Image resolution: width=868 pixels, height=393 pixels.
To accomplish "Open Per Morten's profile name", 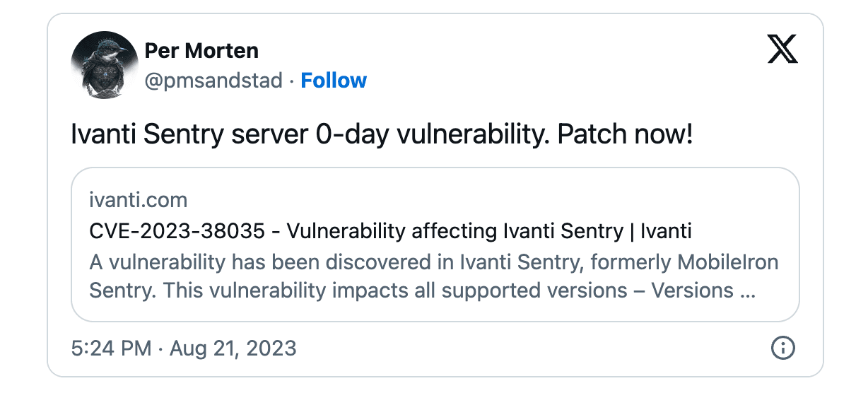I will 201,51.
